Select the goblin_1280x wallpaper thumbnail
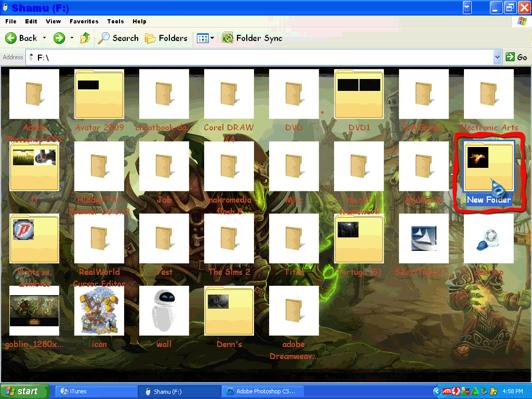This screenshot has width=532, height=399. 34,311
